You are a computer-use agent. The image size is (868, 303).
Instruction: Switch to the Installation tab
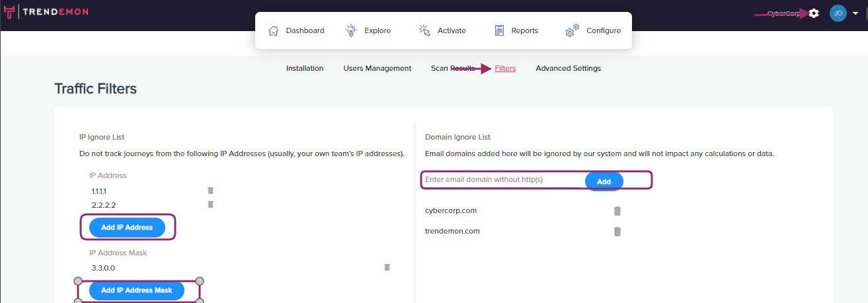[305, 68]
